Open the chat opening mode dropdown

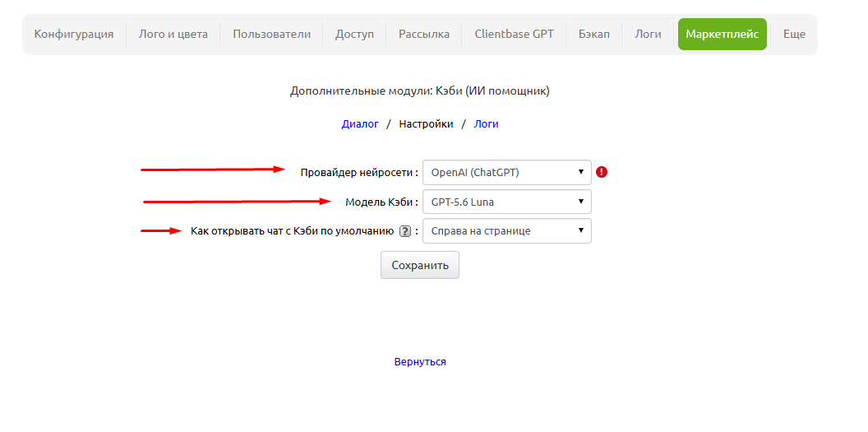(506, 231)
